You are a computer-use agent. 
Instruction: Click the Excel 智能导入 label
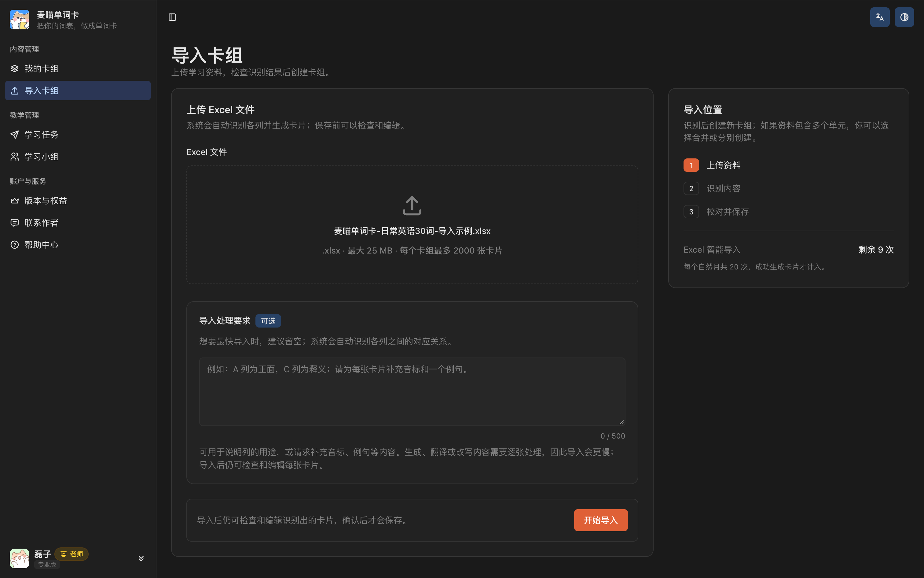712,250
